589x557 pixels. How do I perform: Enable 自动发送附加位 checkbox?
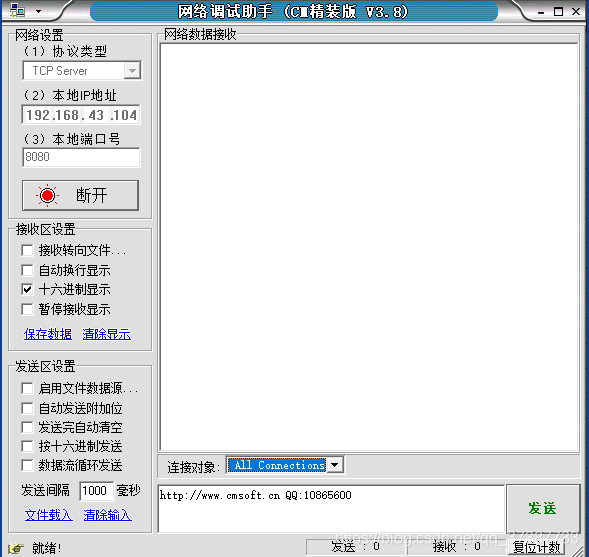[27, 408]
